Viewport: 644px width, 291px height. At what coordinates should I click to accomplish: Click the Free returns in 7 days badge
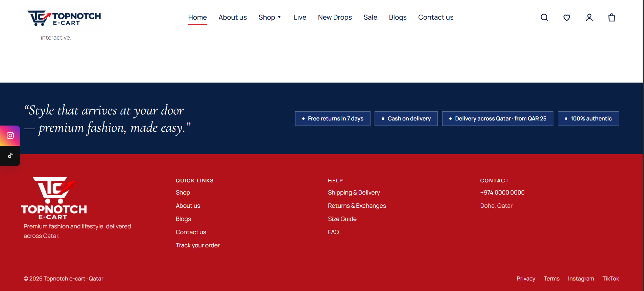(333, 119)
